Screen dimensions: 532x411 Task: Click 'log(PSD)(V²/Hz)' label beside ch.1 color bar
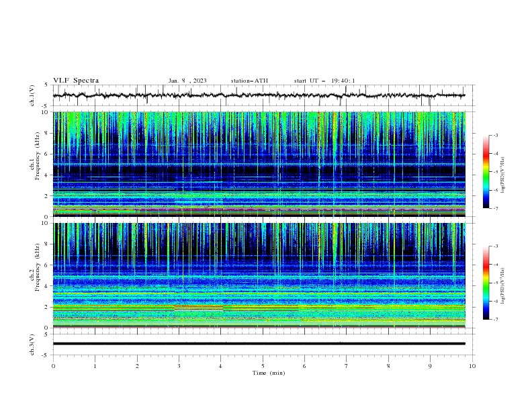(x=503, y=175)
